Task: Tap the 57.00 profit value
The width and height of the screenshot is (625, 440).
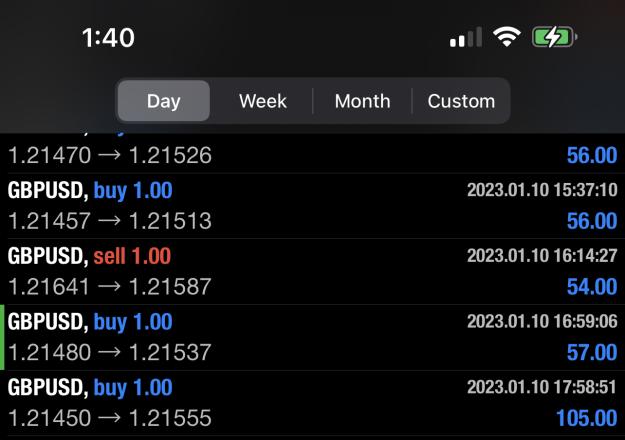Action: coord(592,352)
